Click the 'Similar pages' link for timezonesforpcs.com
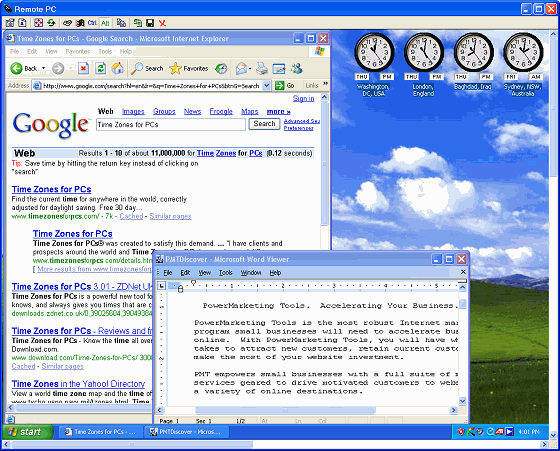This screenshot has height=451, width=560. point(170,216)
